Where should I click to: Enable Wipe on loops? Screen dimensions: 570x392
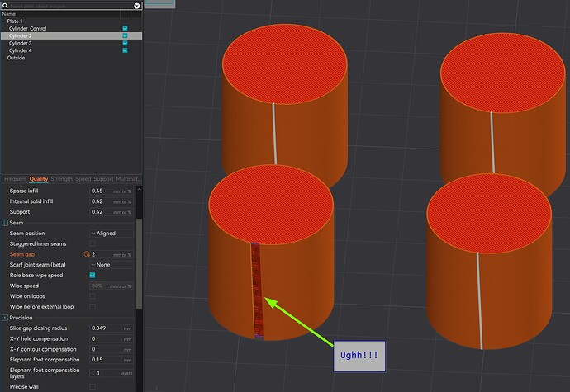[x=93, y=296]
